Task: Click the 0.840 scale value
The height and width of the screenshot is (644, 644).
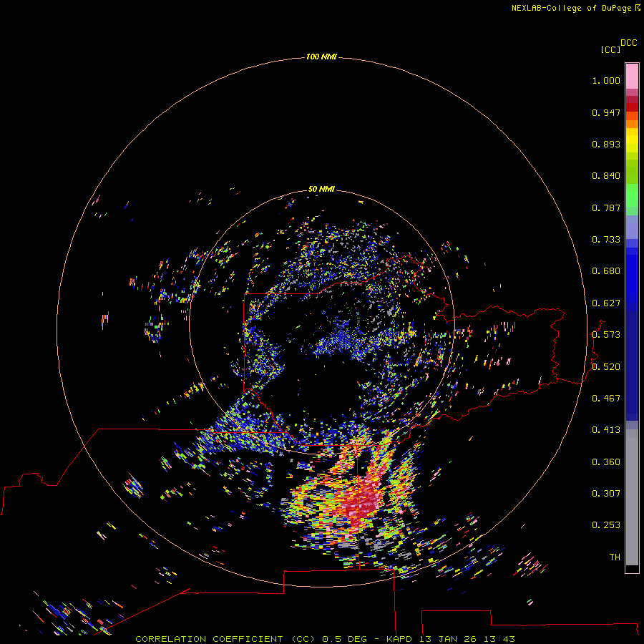Action: pos(606,176)
